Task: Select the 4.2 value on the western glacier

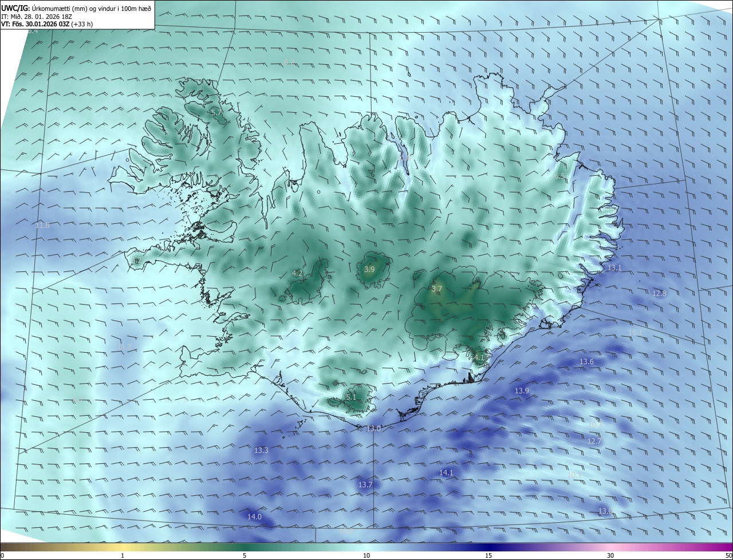Action: 297,274
